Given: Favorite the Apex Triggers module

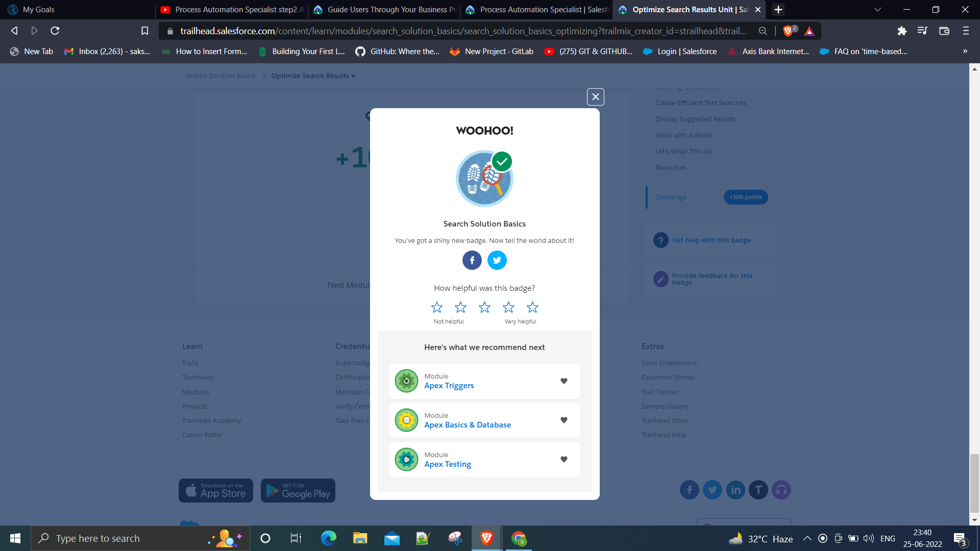Looking at the screenshot, I should [564, 381].
